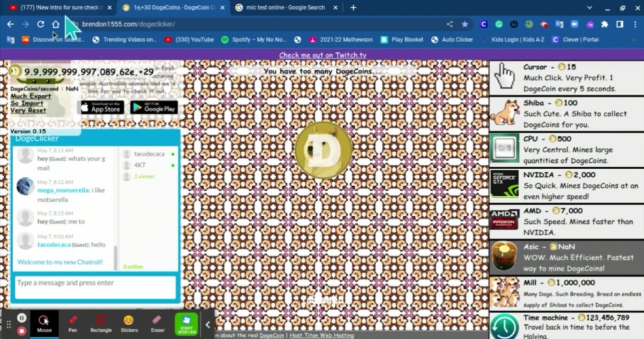Click the Much Export link
Screen dimensions: 644x339
click(31, 96)
